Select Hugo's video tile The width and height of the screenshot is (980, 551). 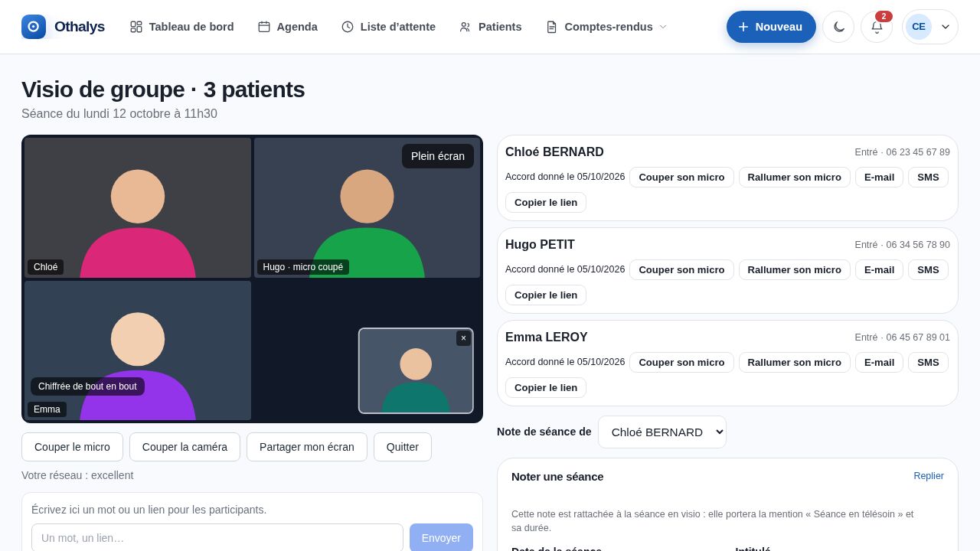point(367,207)
